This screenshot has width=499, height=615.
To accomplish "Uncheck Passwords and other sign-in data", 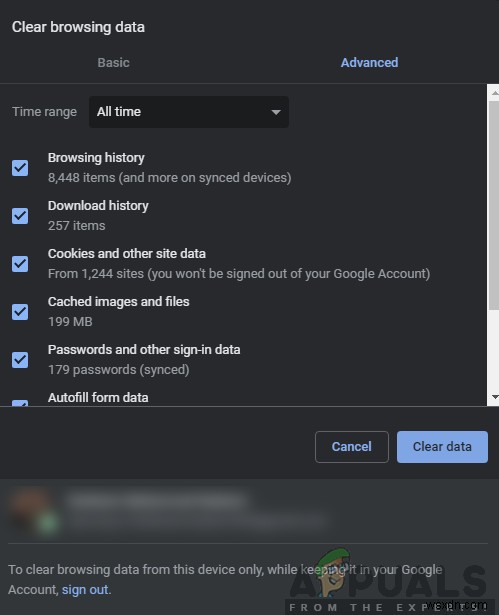I will [x=20, y=360].
